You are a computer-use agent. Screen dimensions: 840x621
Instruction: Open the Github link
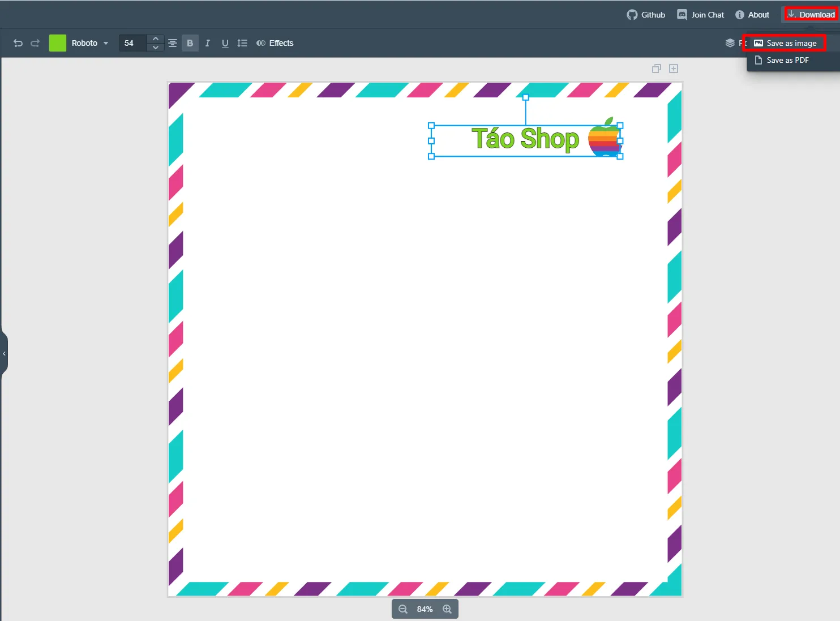(x=646, y=15)
